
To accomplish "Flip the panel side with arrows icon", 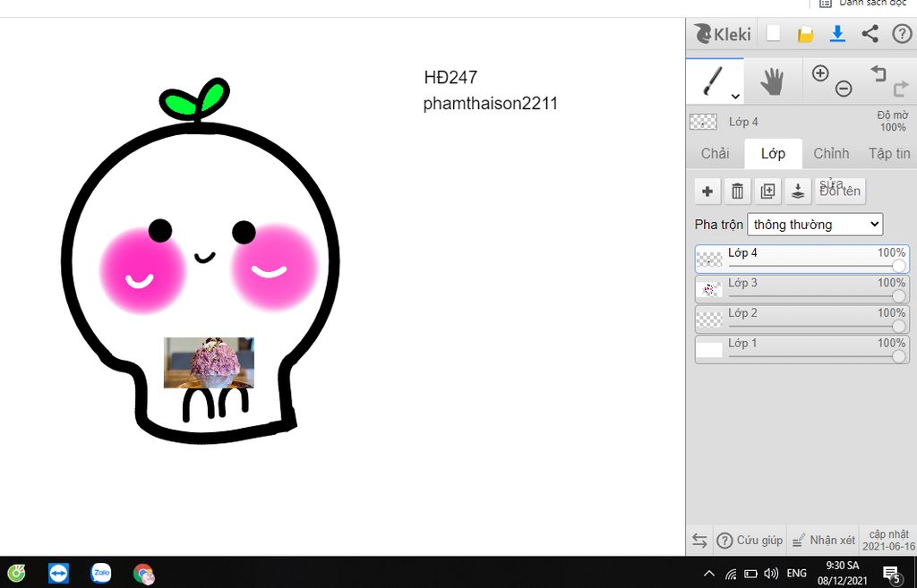I will coord(699,541).
